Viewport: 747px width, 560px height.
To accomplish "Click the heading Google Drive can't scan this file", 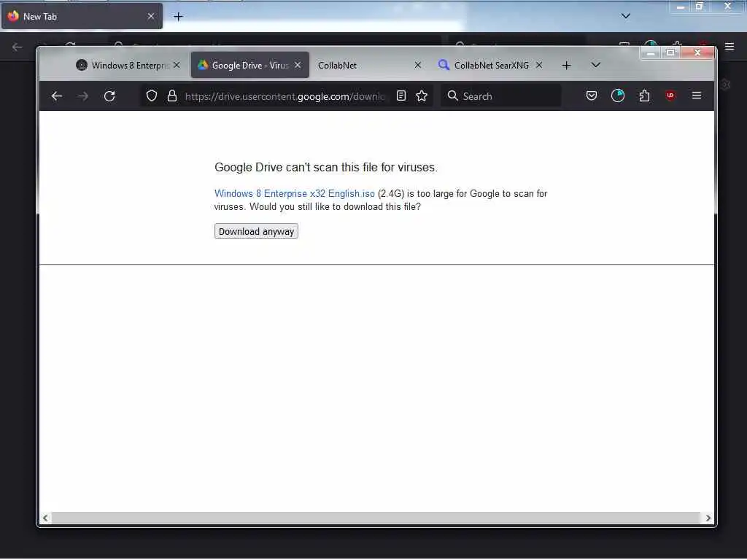I will pyautogui.click(x=326, y=167).
